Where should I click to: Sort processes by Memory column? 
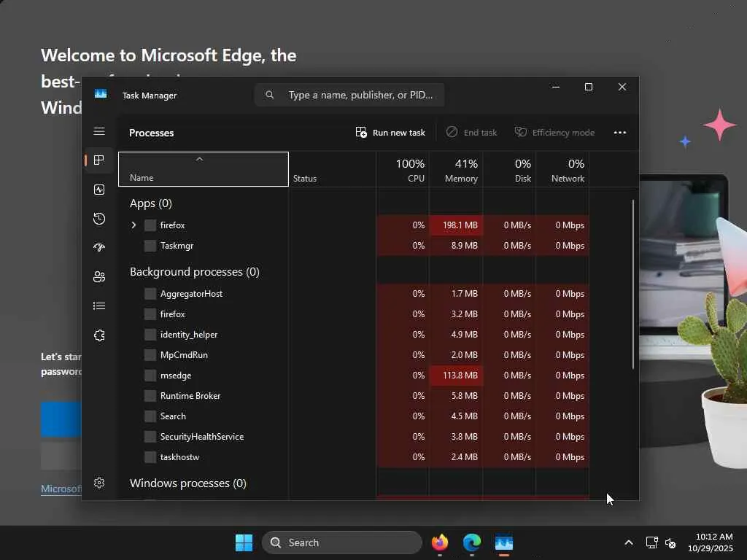pyautogui.click(x=457, y=169)
